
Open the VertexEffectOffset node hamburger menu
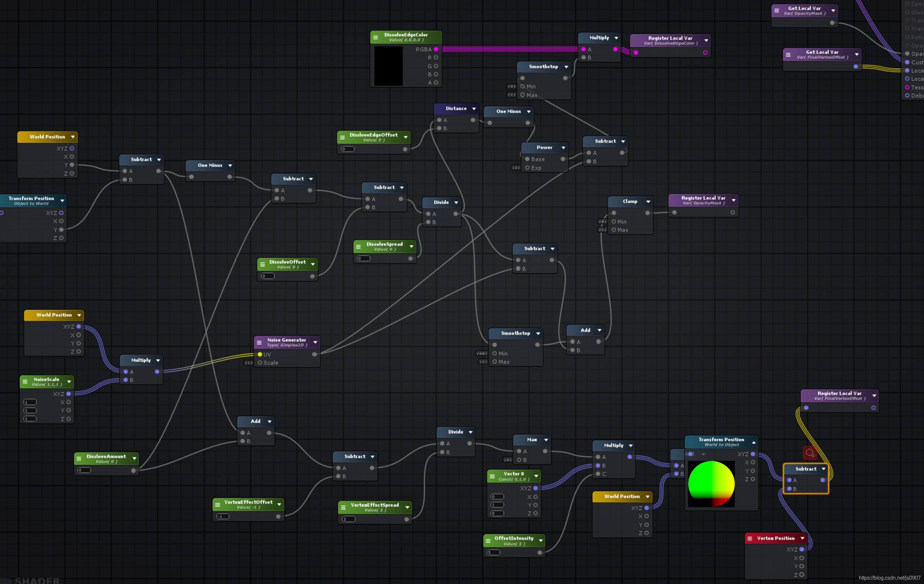tap(218, 504)
